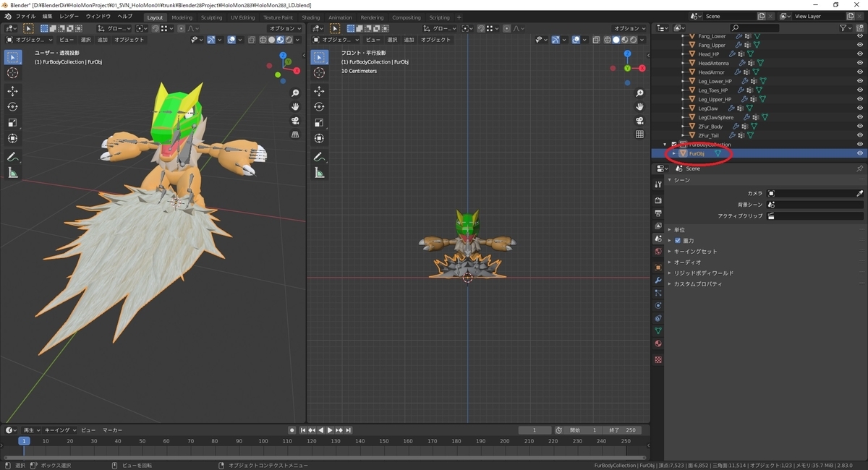Switch to the Modeling workspace tab

click(x=182, y=17)
